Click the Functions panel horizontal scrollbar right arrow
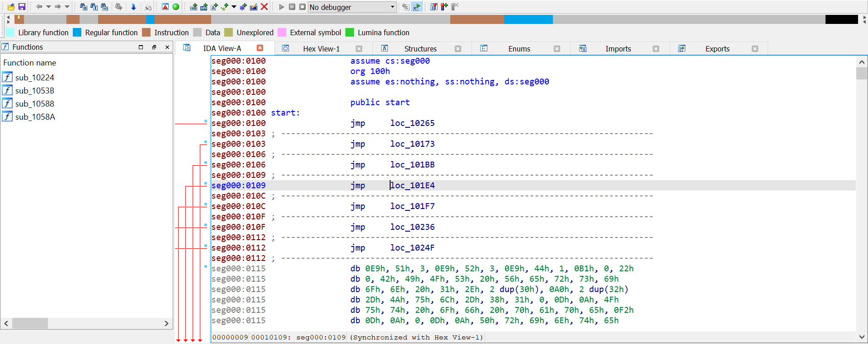Viewport: 868px width, 344px height. click(166, 323)
